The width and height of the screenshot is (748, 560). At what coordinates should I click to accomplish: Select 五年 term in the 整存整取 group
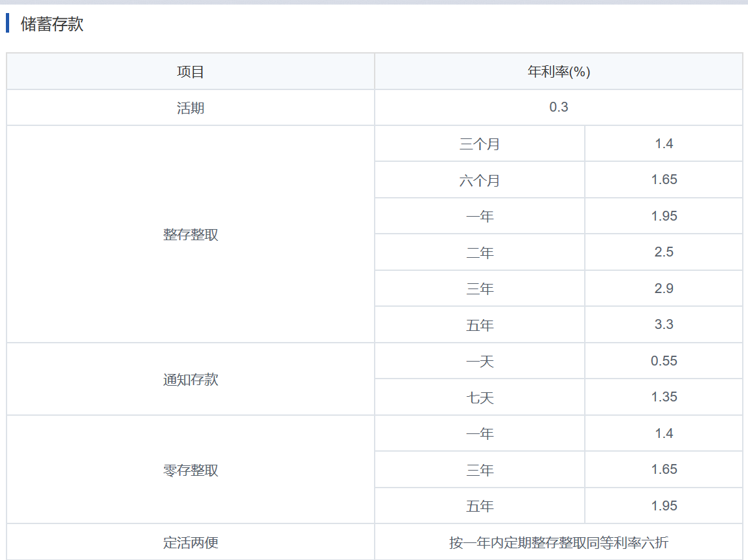(x=480, y=325)
